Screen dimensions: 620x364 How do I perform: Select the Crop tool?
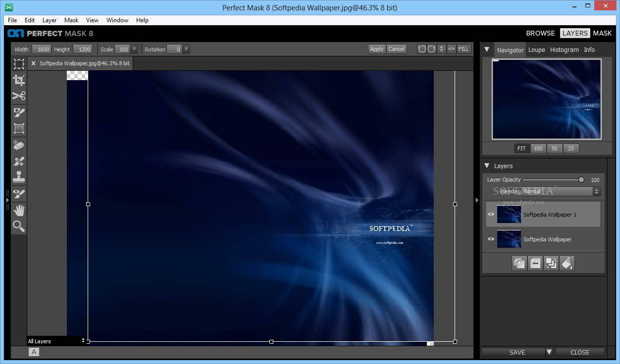(x=19, y=80)
